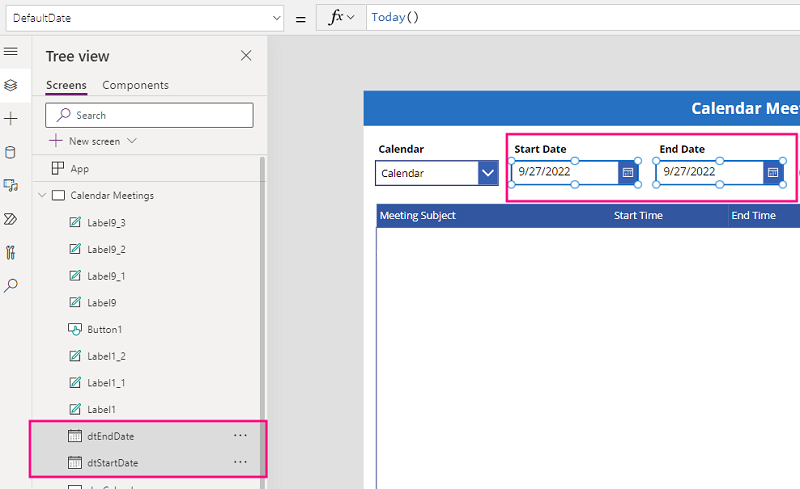Viewport: 800px width, 489px height.
Task: Click the dtEndDate date picker icon in tree
Action: coord(75,435)
